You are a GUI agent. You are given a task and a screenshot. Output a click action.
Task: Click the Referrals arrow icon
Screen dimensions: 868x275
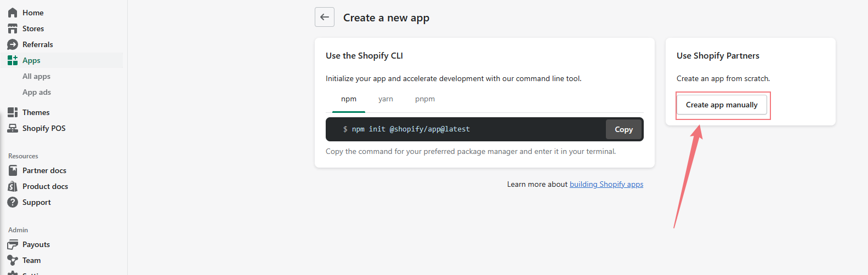(x=13, y=44)
